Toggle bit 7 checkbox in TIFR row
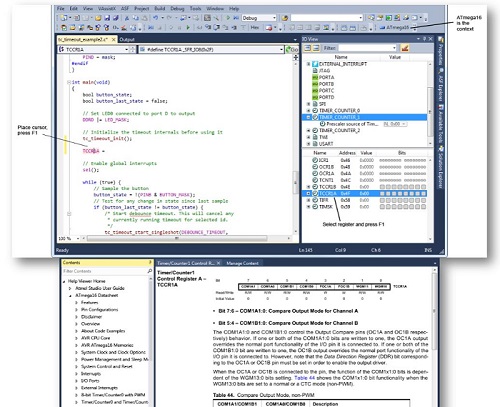The width and height of the screenshot is (500, 407). [382, 200]
